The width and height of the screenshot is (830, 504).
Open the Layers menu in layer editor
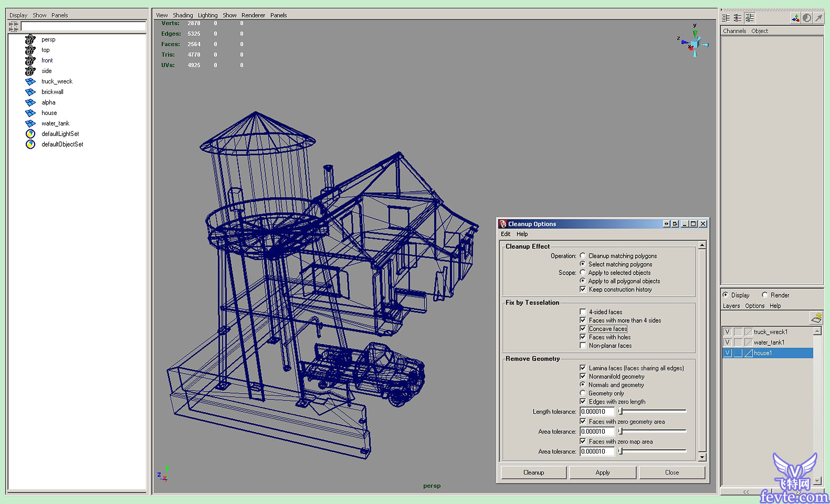[x=731, y=306]
